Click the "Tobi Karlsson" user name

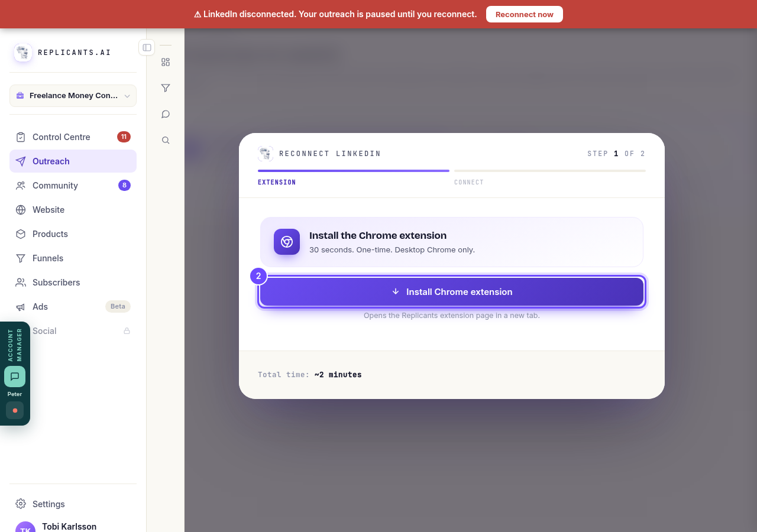coord(69,527)
